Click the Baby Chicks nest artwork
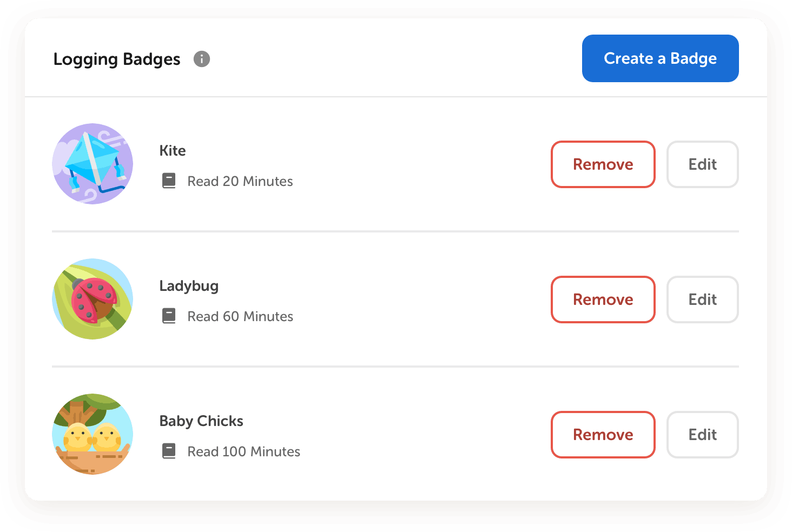792x532 pixels. [x=92, y=434]
